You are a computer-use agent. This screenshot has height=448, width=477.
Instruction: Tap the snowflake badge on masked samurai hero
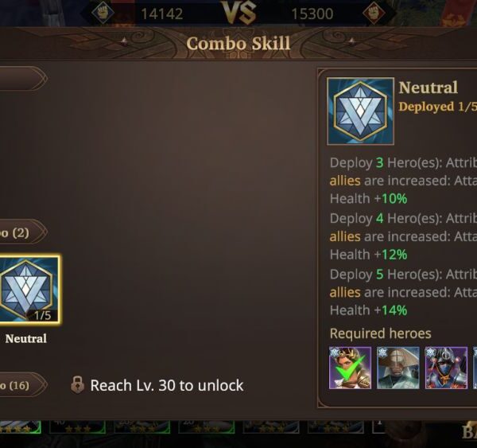point(430,353)
